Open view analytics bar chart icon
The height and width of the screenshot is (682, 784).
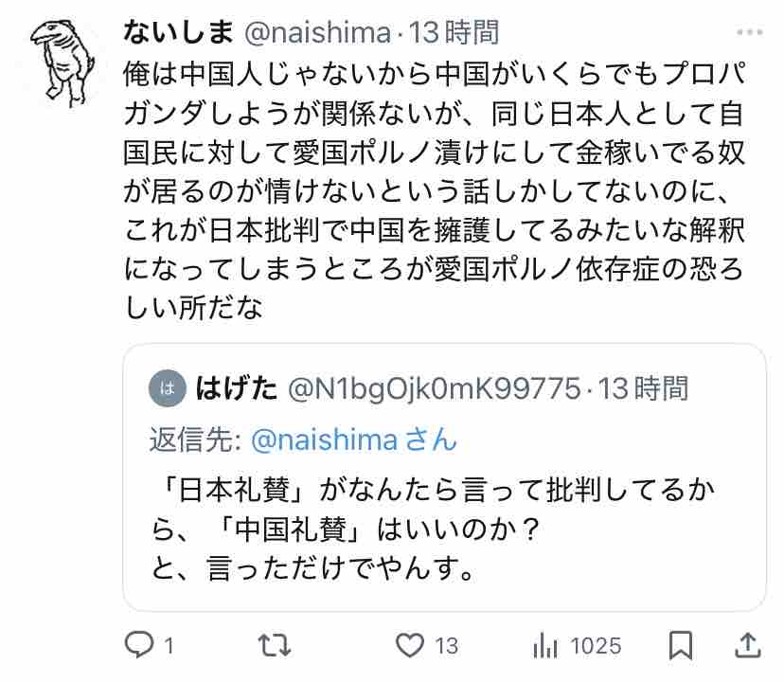(x=545, y=645)
